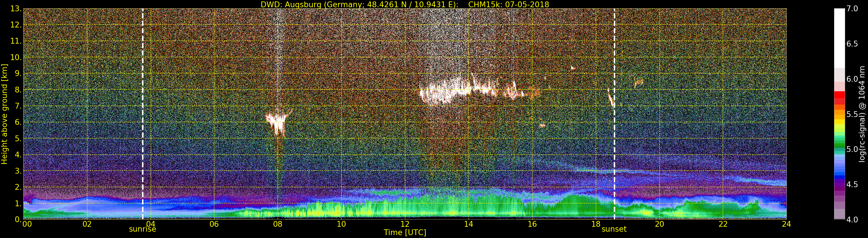The image size is (868, 238).
Task: Click the white dashed sunset marker line
Action: coord(614,114)
